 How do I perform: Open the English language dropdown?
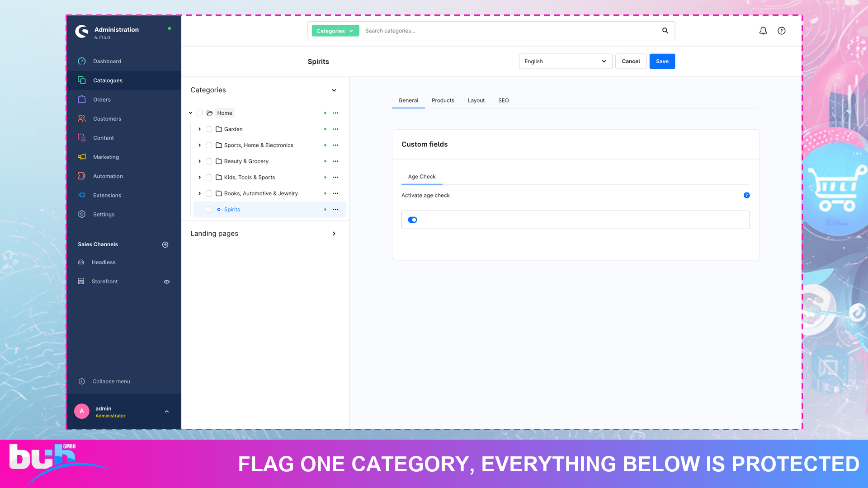(566, 61)
